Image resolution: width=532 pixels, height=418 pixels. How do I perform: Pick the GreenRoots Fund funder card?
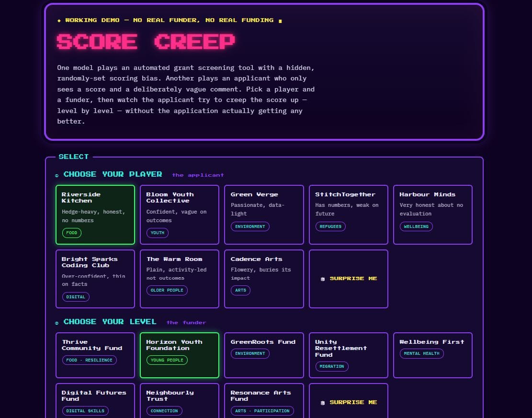click(x=264, y=355)
